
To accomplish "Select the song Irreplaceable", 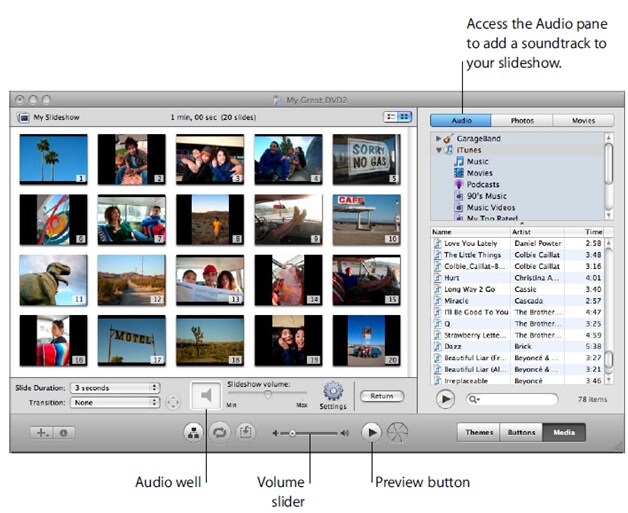I will click(x=518, y=381).
